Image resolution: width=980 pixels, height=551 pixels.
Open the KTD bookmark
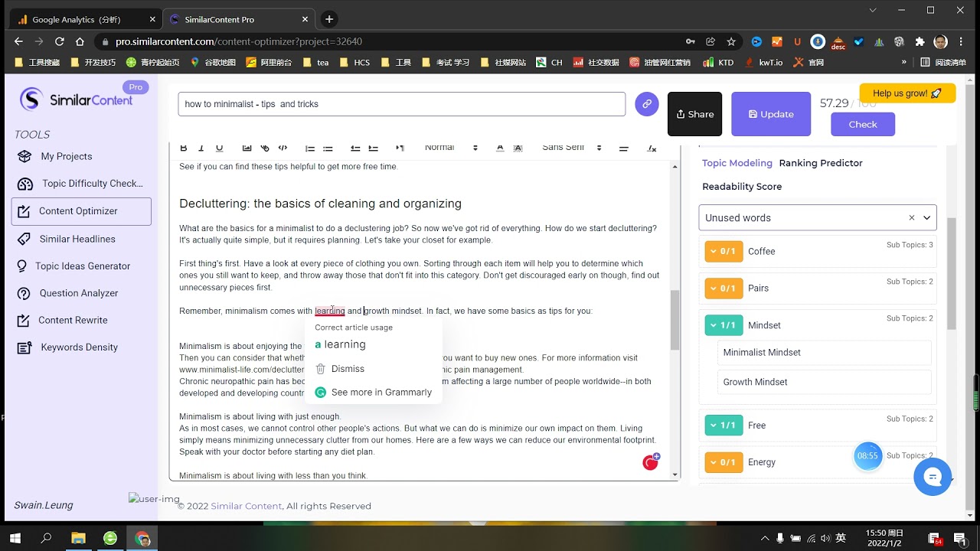[718, 62]
